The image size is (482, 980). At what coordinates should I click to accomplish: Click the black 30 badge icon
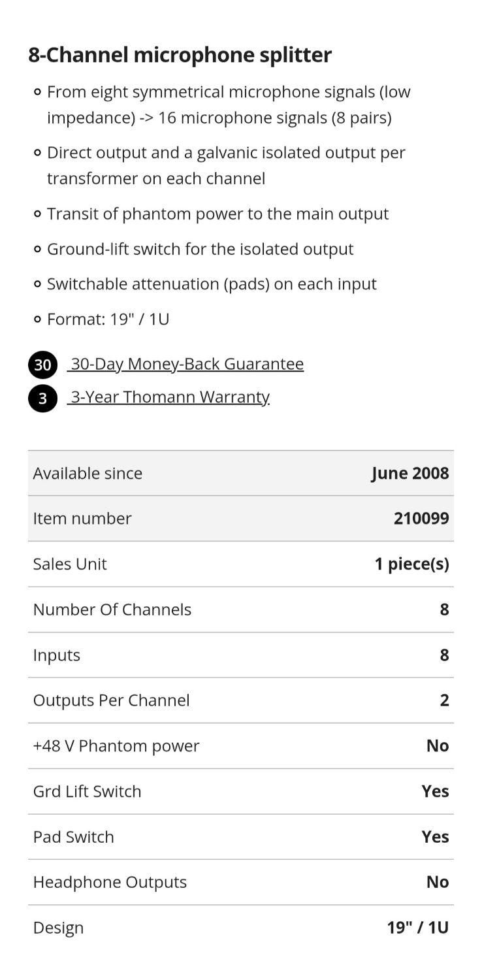pyautogui.click(x=42, y=365)
